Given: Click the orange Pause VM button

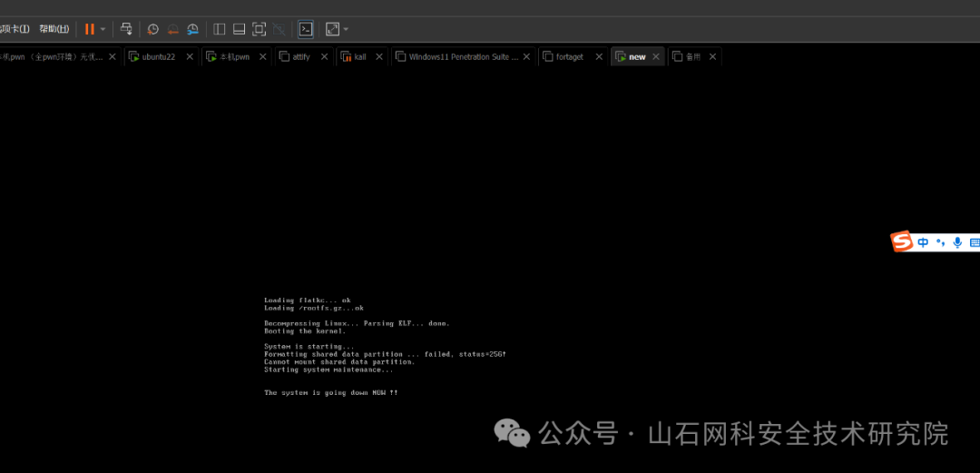Looking at the screenshot, I should (x=89, y=29).
